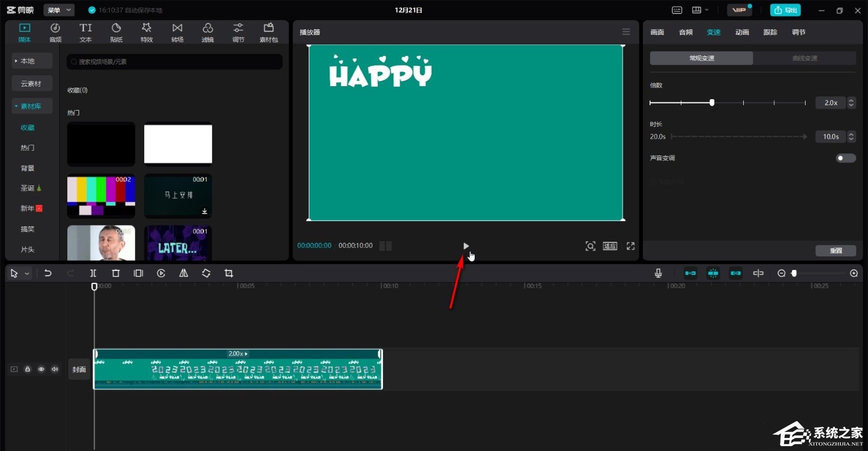Viewport: 868px width, 451px height.
Task: Click the play button in the player
Action: [x=466, y=246]
